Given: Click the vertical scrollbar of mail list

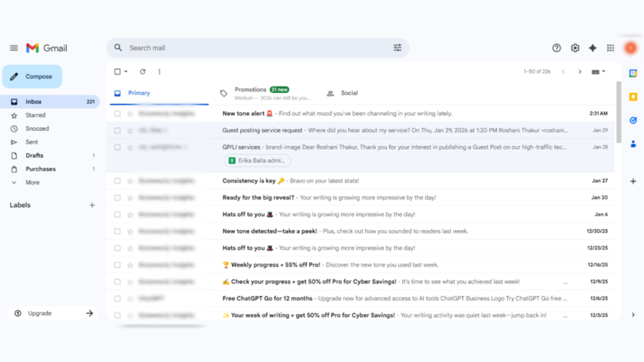Looking at the screenshot, I should 619,111.
